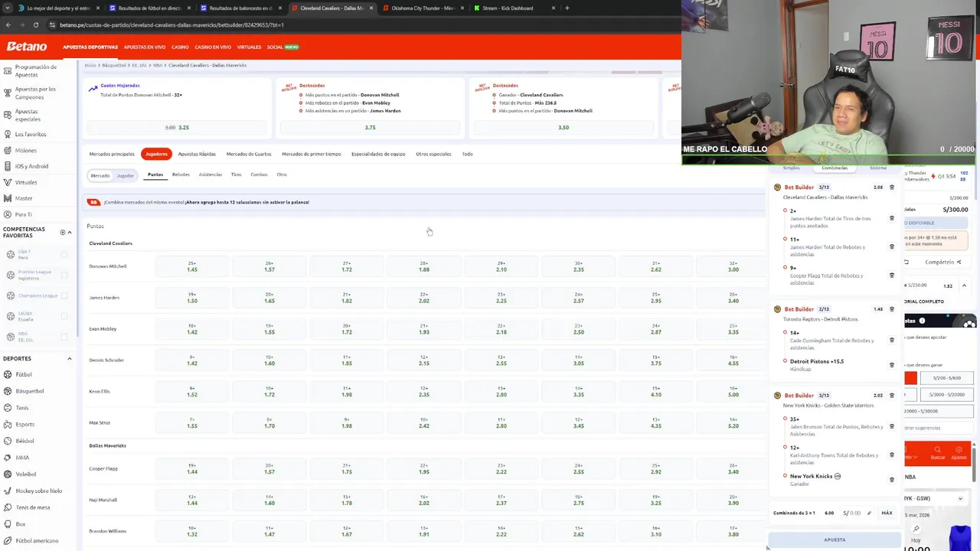
Task: Click iOS y Android phone icon
Action: (8, 166)
